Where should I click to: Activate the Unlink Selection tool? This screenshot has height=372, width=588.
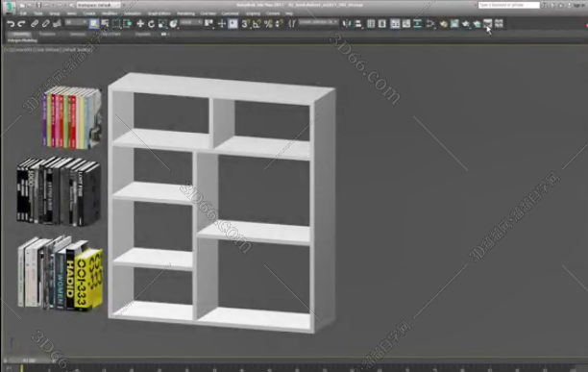click(x=45, y=24)
